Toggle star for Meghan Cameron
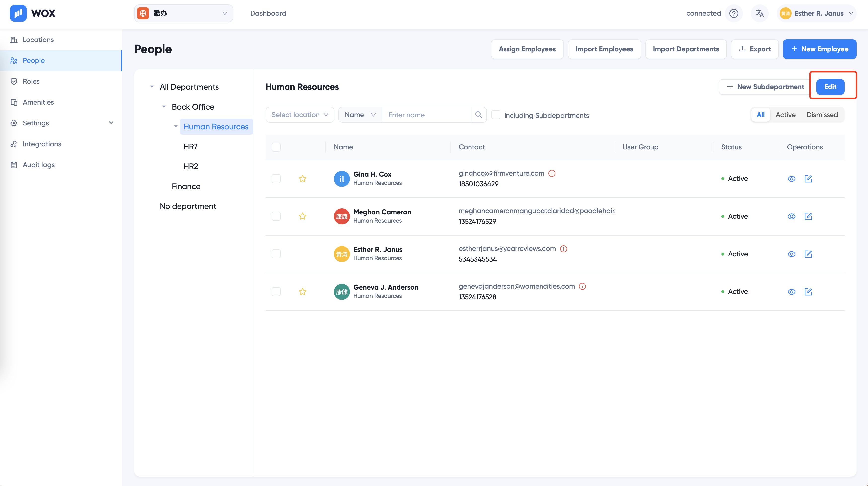Viewport: 868px width, 486px height. point(303,216)
